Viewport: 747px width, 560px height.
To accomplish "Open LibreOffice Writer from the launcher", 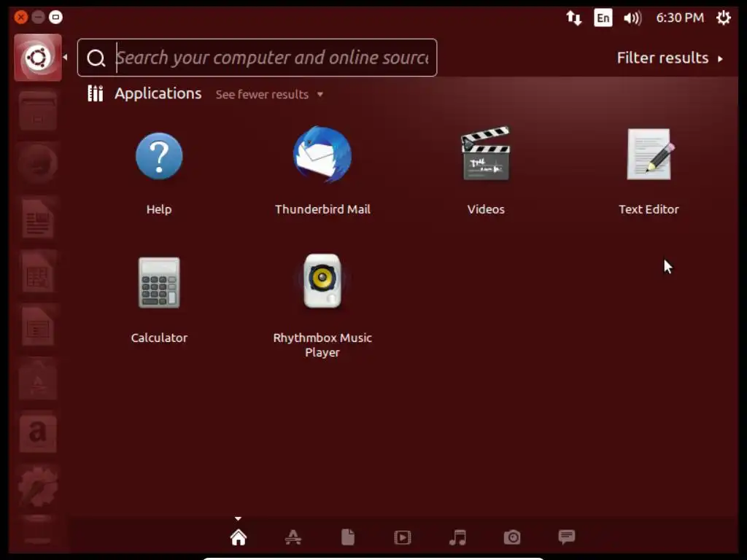I will pos(38,219).
